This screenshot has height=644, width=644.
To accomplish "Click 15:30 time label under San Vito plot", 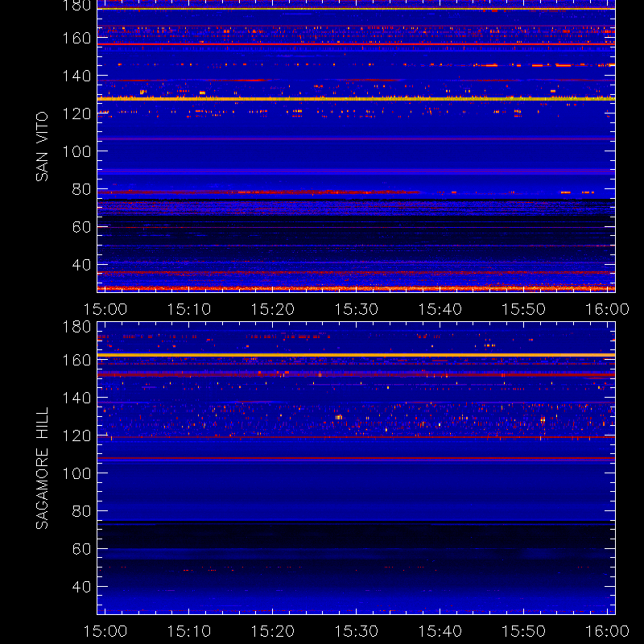I will tap(356, 309).
